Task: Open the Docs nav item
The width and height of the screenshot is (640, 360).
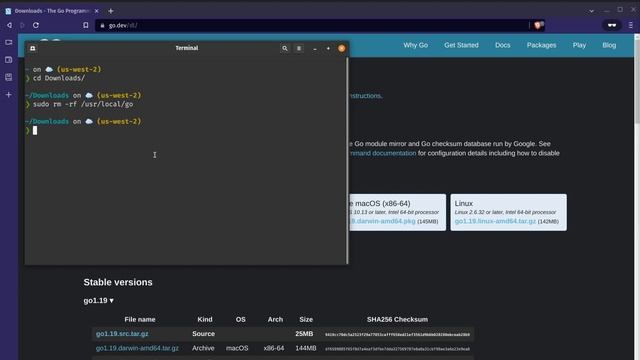Action: click(502, 45)
